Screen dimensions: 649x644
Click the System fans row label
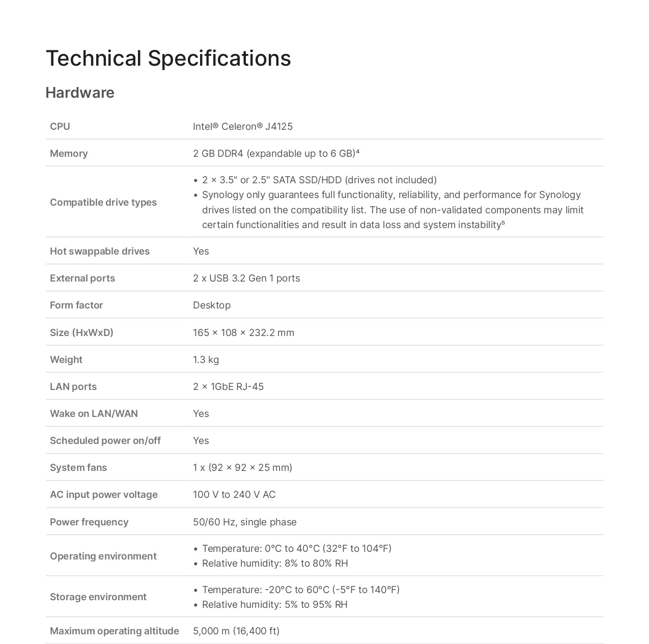click(x=78, y=467)
